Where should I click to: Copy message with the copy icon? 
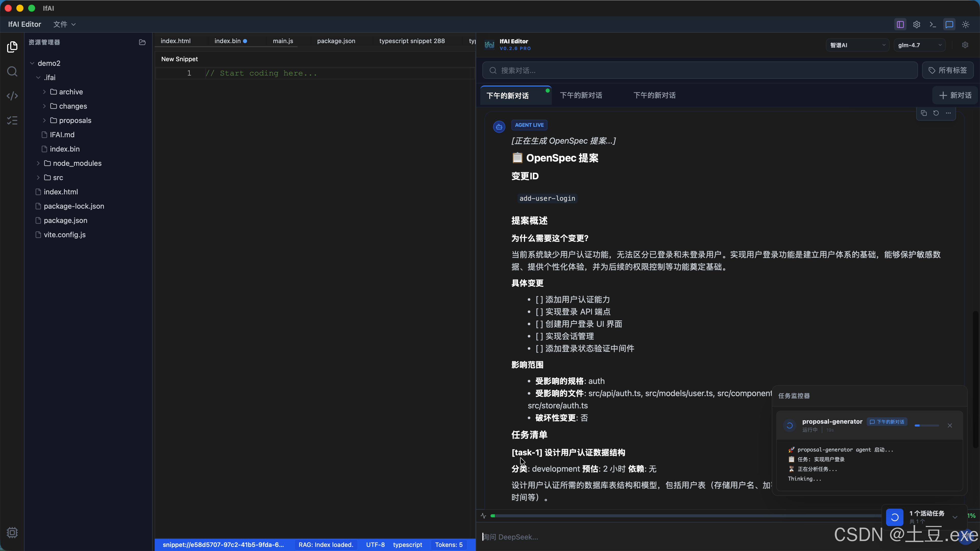pyautogui.click(x=924, y=113)
